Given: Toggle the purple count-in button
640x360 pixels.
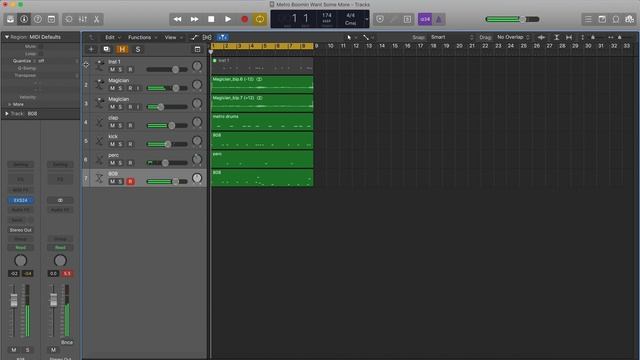Looking at the screenshot, I should click(x=425, y=19).
